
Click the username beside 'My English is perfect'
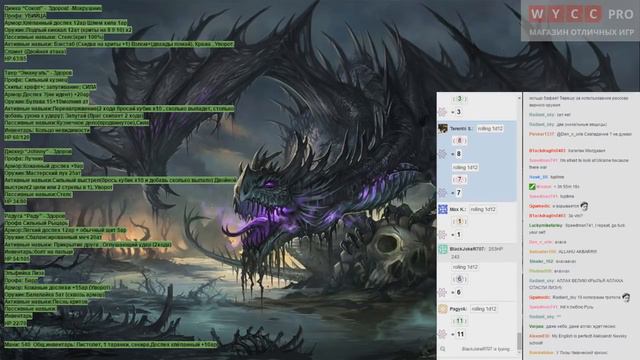click(539, 336)
